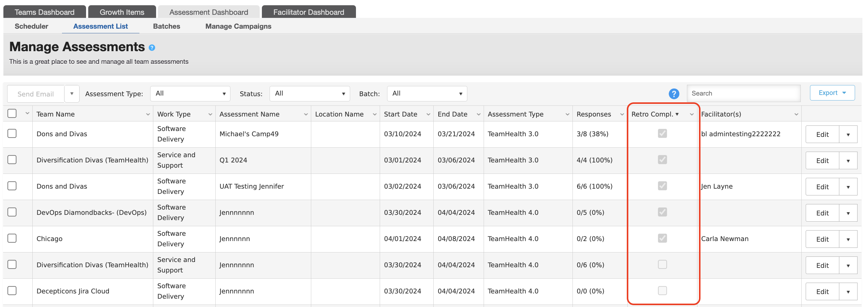Image resolution: width=868 pixels, height=307 pixels.
Task: Switch to Growth Items tab
Action: (122, 12)
